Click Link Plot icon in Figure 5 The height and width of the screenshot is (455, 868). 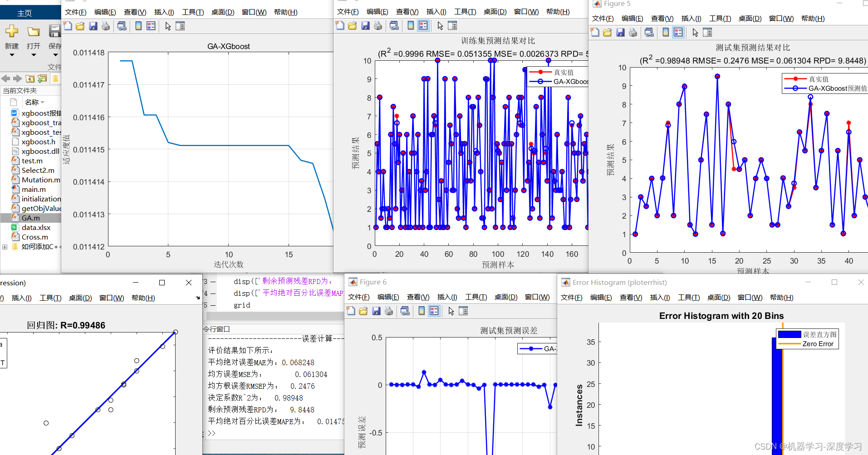pos(649,32)
